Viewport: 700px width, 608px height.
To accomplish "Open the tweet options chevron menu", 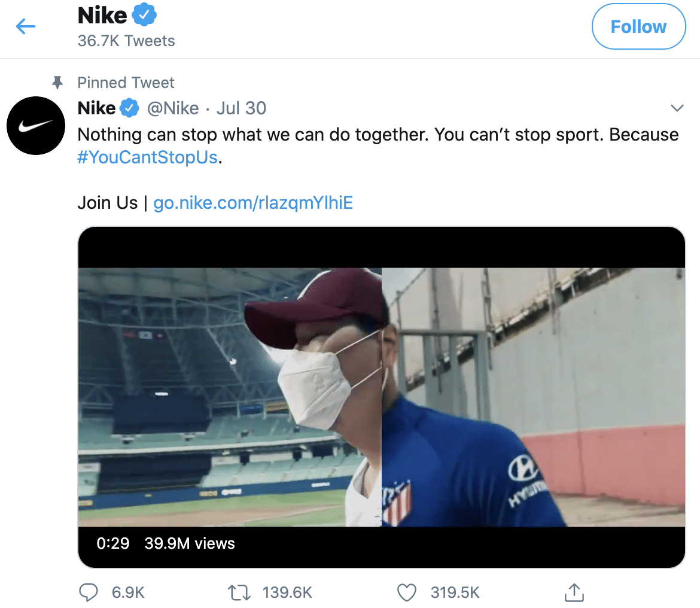I will pos(677,108).
